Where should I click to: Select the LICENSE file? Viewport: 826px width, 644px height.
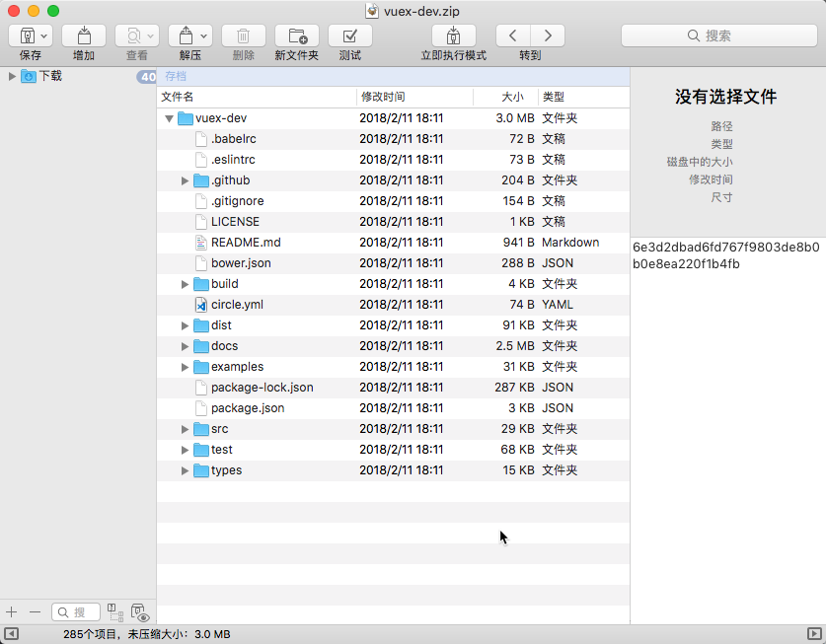coord(393,222)
